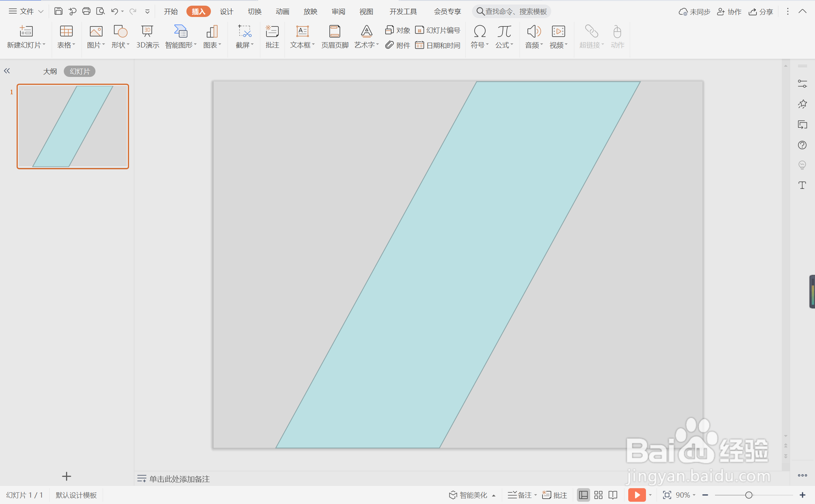
Task: Open the properties sliders sidebar icon
Action: (802, 84)
